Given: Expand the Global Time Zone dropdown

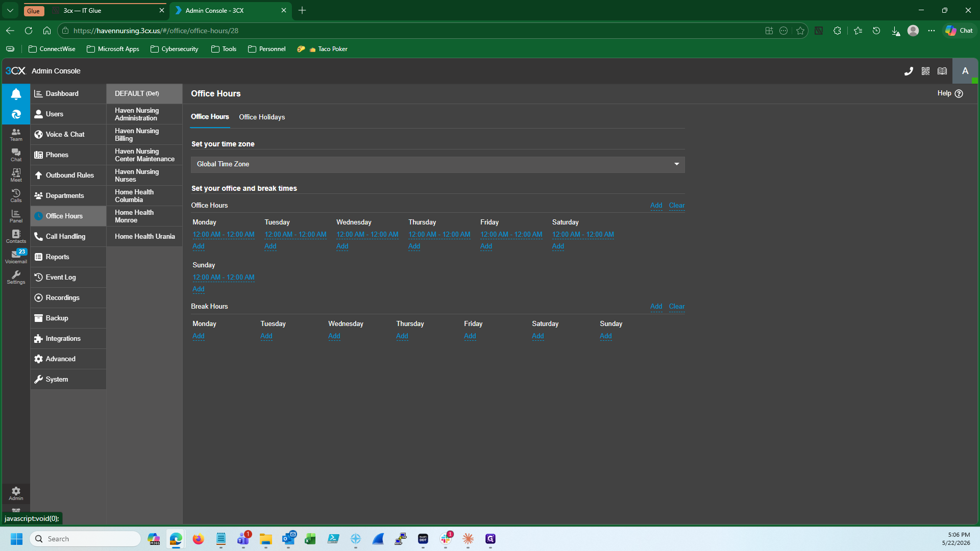Looking at the screenshot, I should point(437,164).
